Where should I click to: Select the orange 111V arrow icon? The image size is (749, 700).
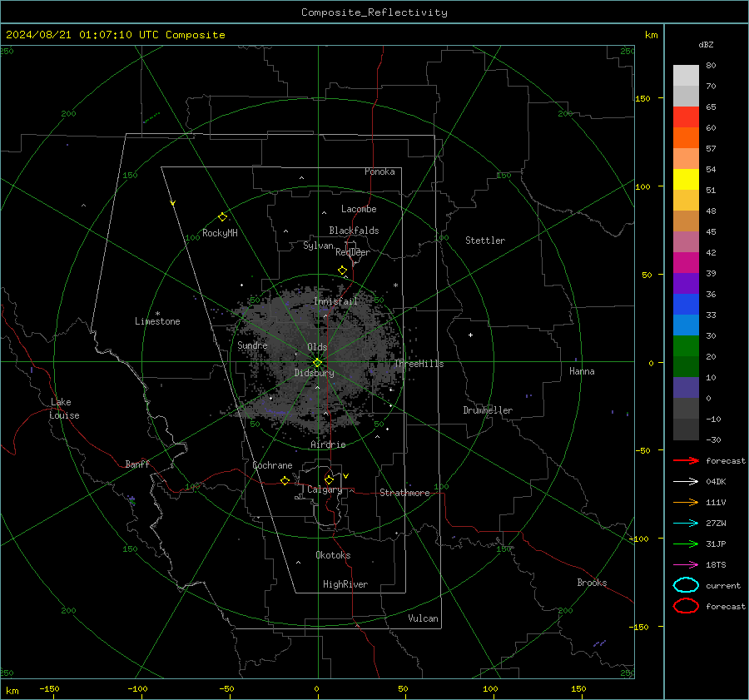(x=686, y=502)
